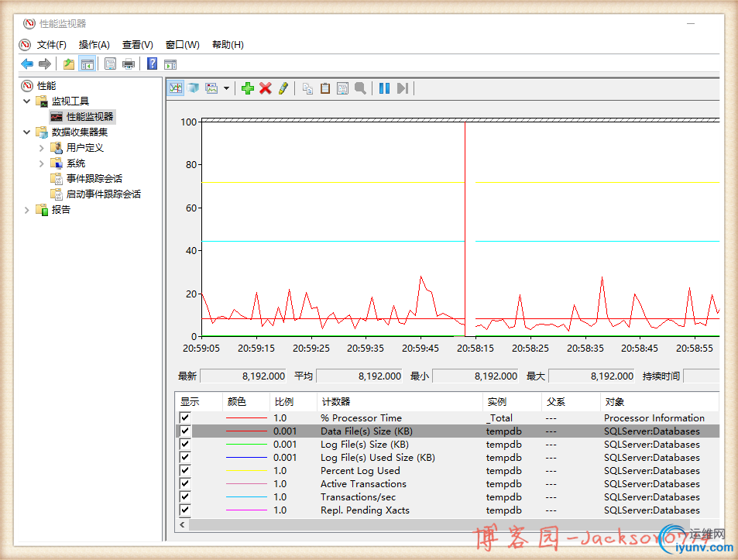Click the Paste Counter List clipboard icon
Image resolution: width=738 pixels, height=560 pixels.
325,88
